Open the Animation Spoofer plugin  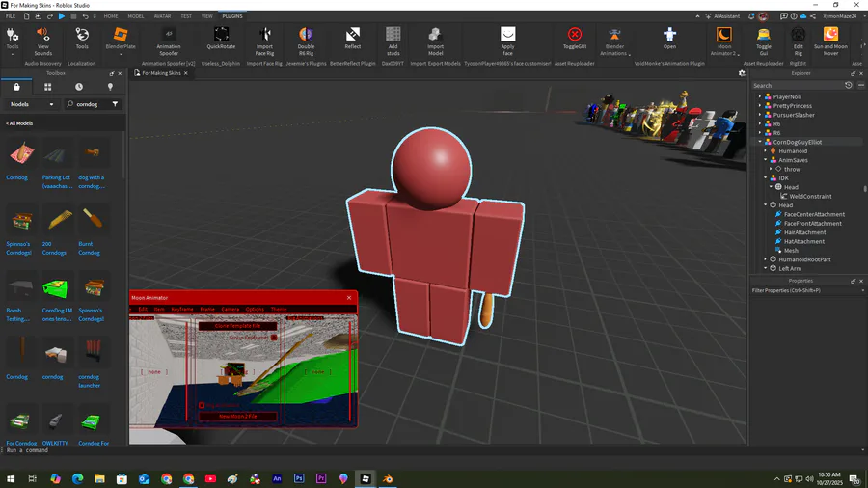168,41
